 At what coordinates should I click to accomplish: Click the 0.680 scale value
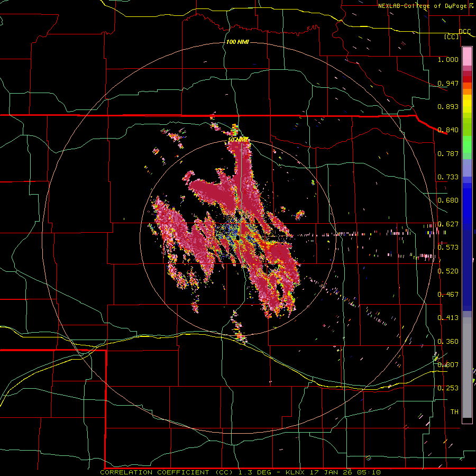click(448, 200)
